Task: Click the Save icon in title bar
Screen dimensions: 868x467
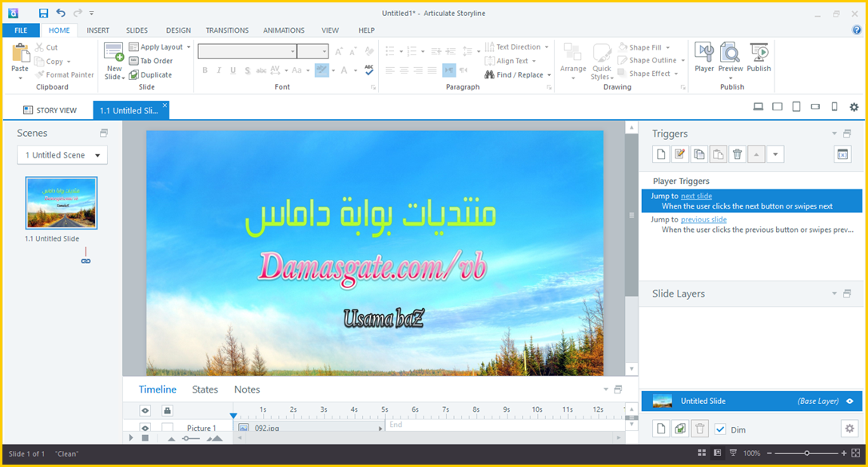Action: (43, 13)
